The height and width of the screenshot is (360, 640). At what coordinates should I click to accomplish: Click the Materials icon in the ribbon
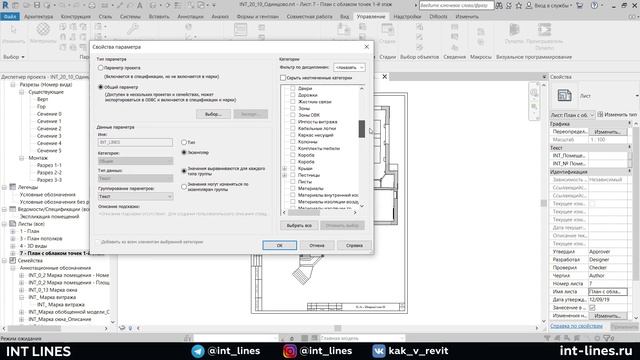(x=43, y=29)
